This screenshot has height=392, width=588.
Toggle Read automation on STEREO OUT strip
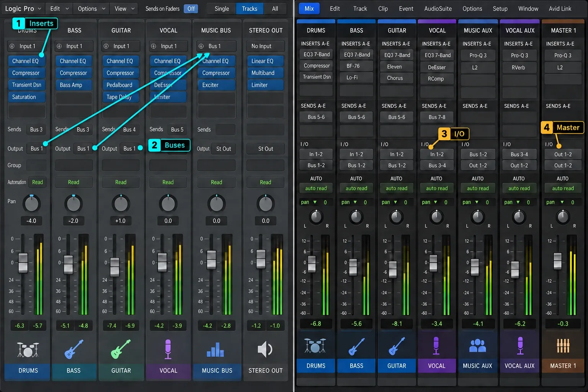click(265, 182)
